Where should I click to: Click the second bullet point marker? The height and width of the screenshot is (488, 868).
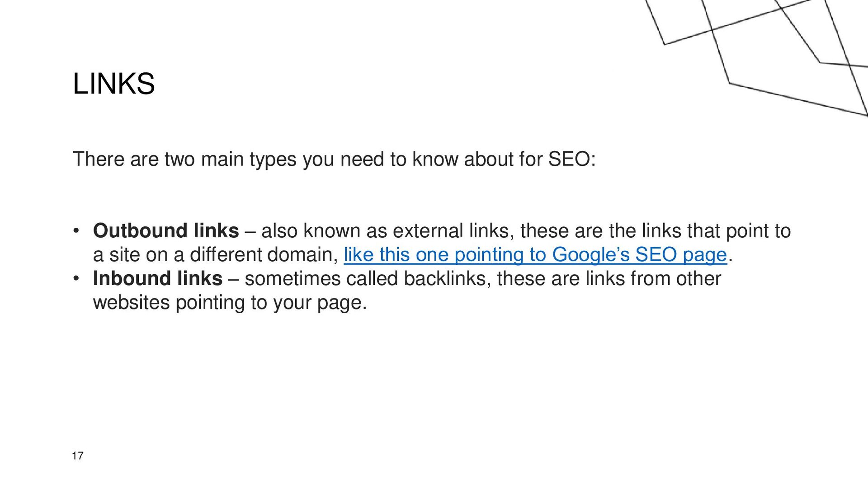tap(76, 278)
